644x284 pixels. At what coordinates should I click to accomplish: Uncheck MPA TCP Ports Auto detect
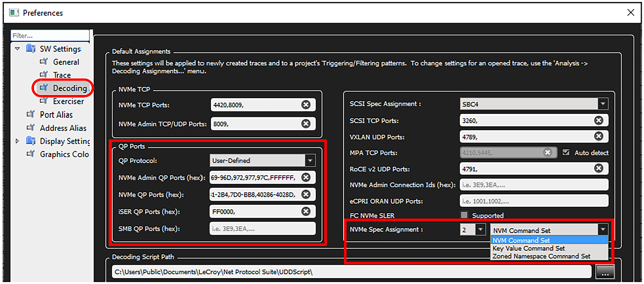[566, 152]
